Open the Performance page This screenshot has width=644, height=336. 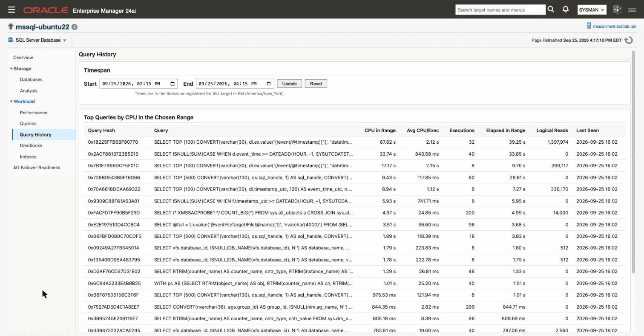[34, 113]
